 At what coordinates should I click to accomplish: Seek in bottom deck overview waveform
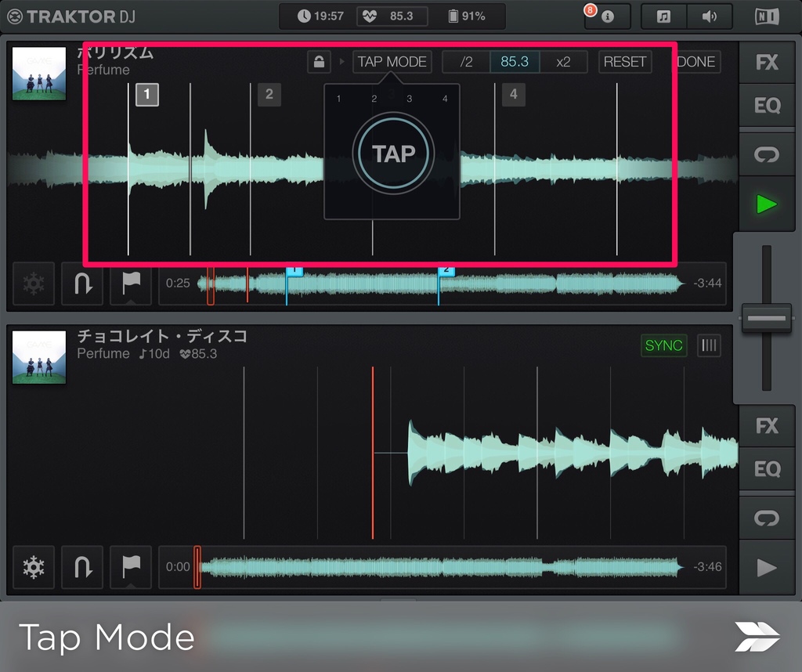pyautogui.click(x=442, y=567)
